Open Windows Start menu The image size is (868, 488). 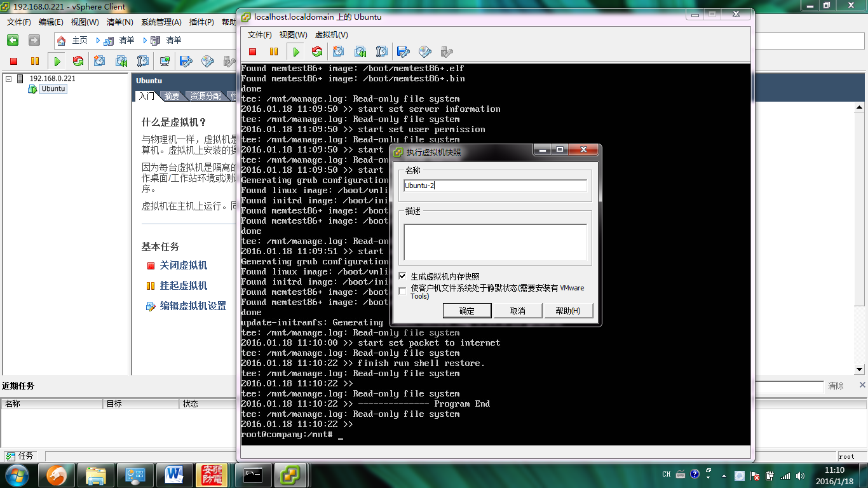pos(17,475)
